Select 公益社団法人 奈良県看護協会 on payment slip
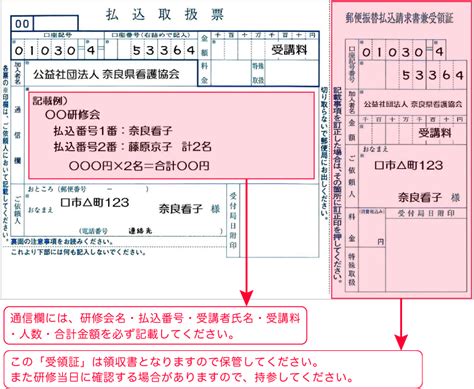This screenshot has height=389, width=474. pos(106,74)
